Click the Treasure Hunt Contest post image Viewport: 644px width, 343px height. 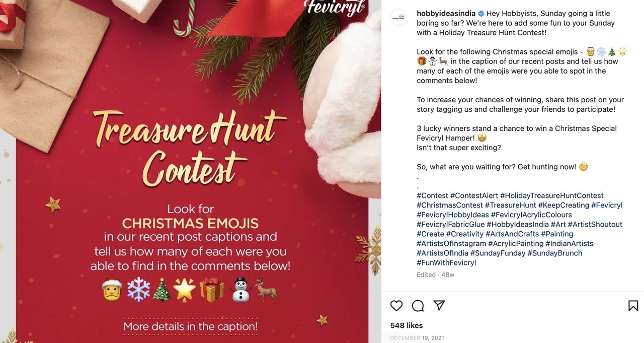click(191, 171)
